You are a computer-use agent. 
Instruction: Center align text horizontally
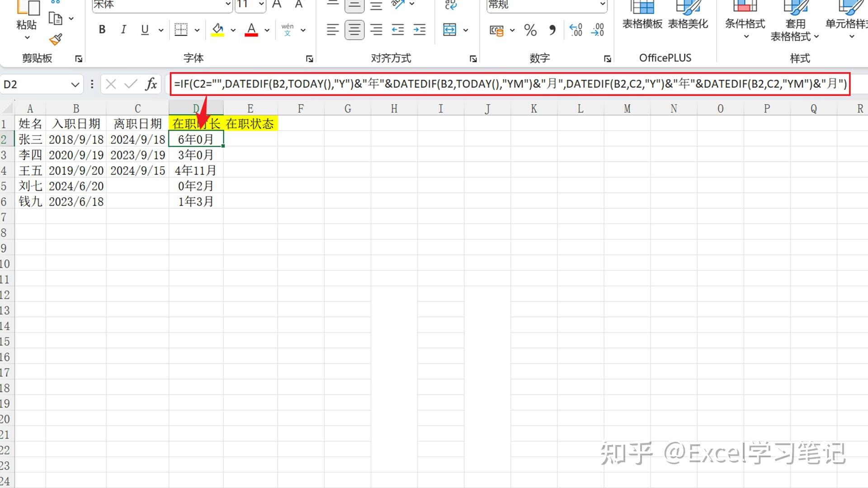(354, 30)
